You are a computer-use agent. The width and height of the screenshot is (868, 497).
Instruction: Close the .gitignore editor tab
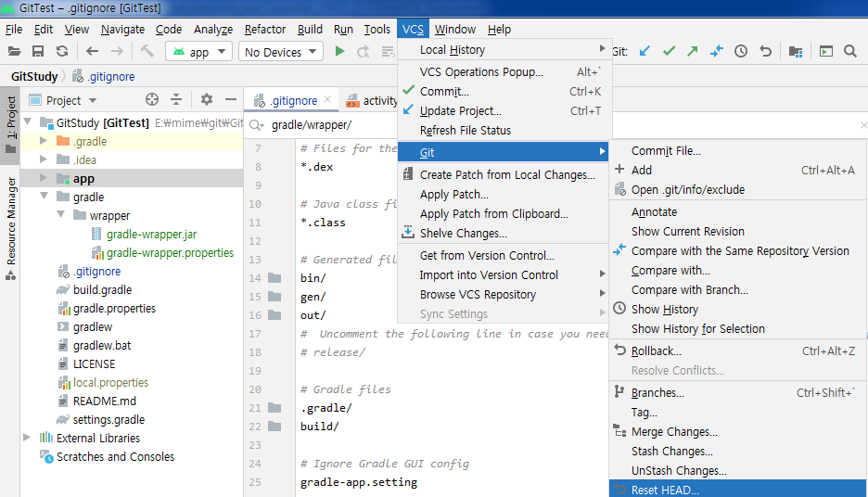pyautogui.click(x=327, y=99)
